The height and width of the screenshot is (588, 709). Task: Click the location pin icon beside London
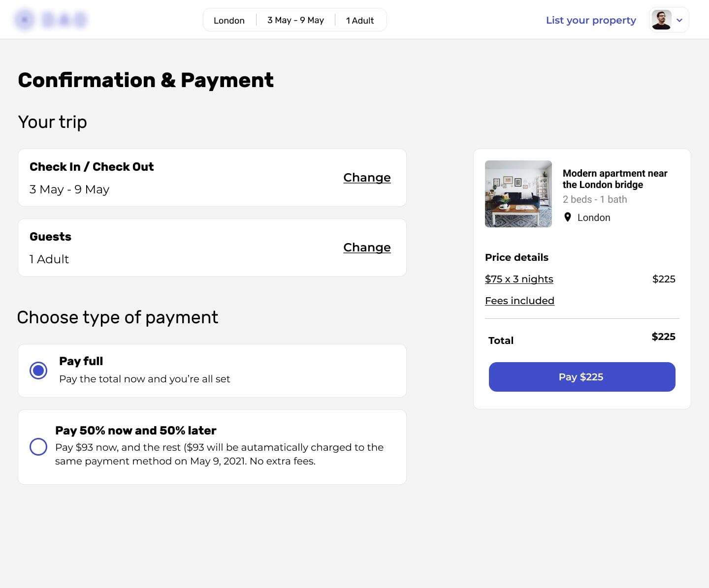click(x=568, y=217)
